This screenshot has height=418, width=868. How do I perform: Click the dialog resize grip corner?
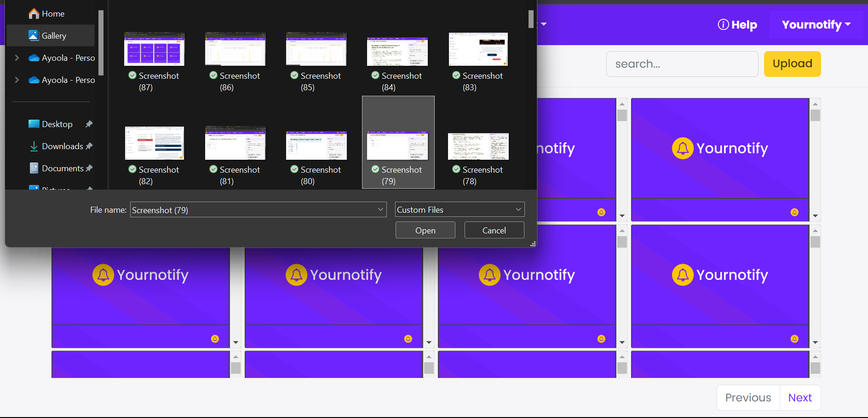click(533, 244)
